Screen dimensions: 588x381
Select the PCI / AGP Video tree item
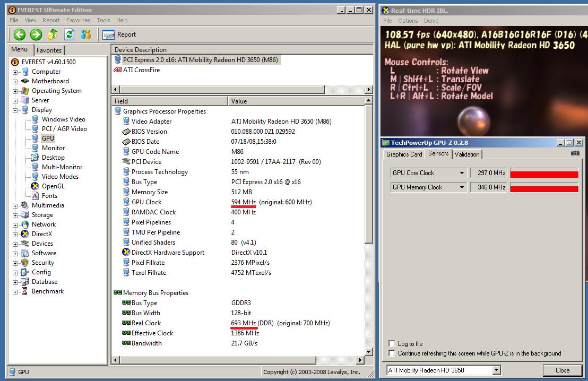(x=64, y=128)
